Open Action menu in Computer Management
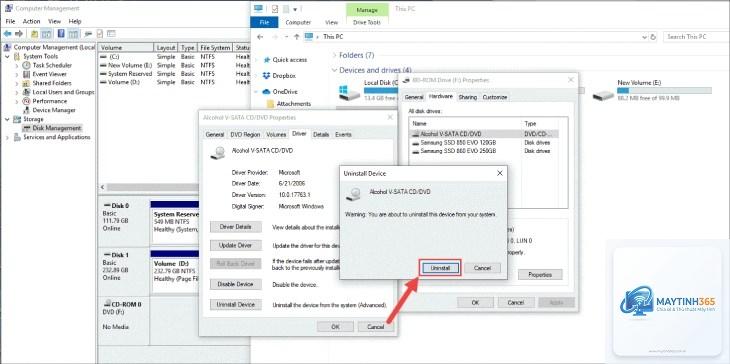This screenshot has width=730, height=364. [x=32, y=21]
